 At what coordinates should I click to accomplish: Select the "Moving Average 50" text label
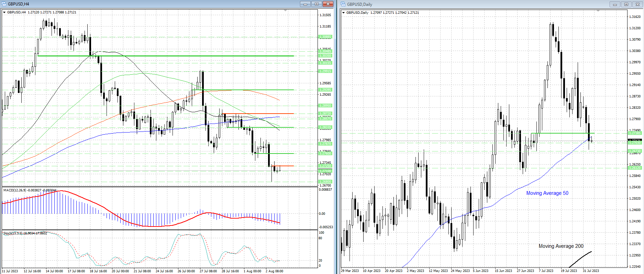click(x=547, y=193)
